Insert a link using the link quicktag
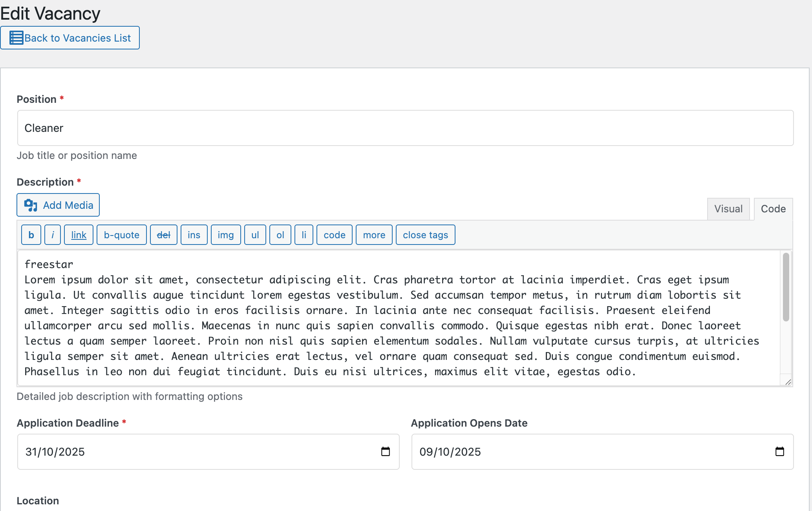Screen dimensions: 812x511 [x=79, y=235]
